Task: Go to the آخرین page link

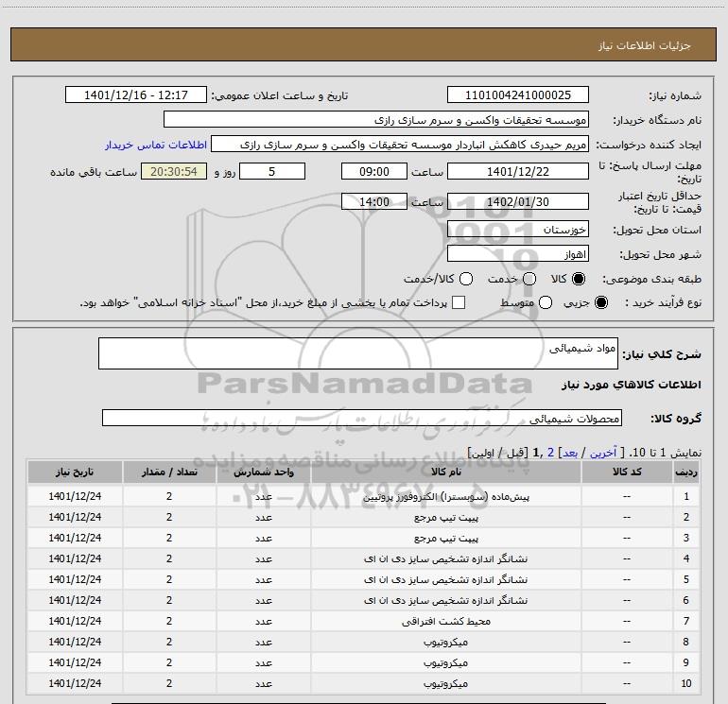Action: tap(603, 453)
